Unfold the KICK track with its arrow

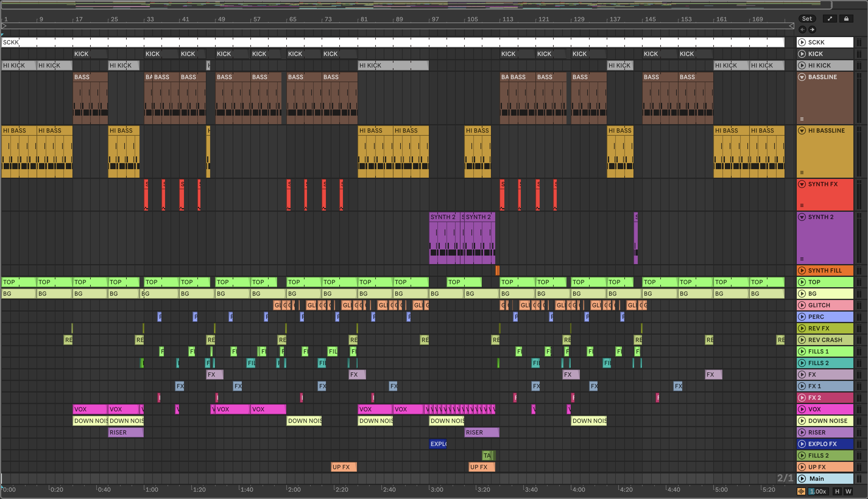click(802, 54)
